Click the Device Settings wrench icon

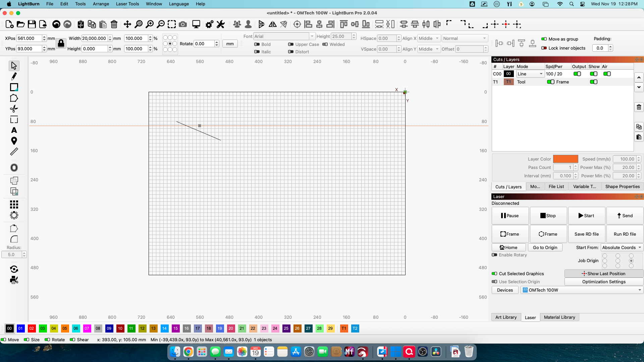tap(220, 24)
